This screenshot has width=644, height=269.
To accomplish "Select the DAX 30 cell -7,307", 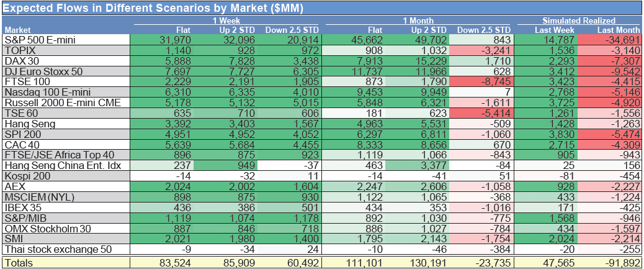I will pyautogui.click(x=609, y=60).
